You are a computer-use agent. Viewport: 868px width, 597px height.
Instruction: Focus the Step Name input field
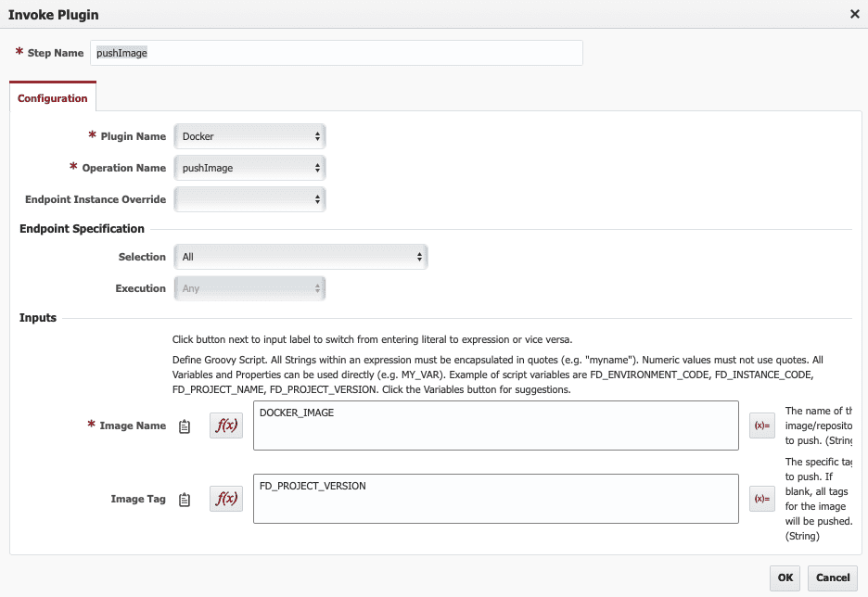(x=337, y=53)
